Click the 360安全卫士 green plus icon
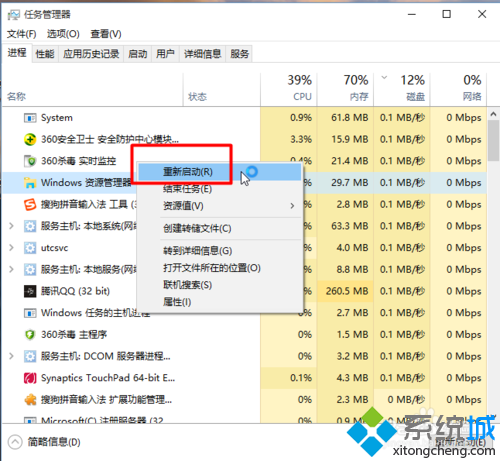Image resolution: width=500 pixels, height=461 pixels. click(30, 139)
